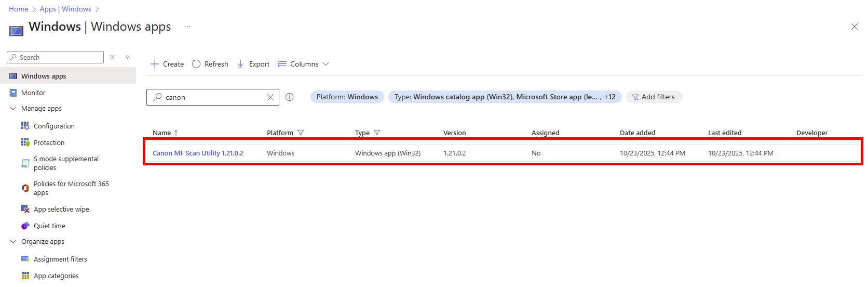Open Configuration under Manage apps
The height and width of the screenshot is (287, 868).
54,126
